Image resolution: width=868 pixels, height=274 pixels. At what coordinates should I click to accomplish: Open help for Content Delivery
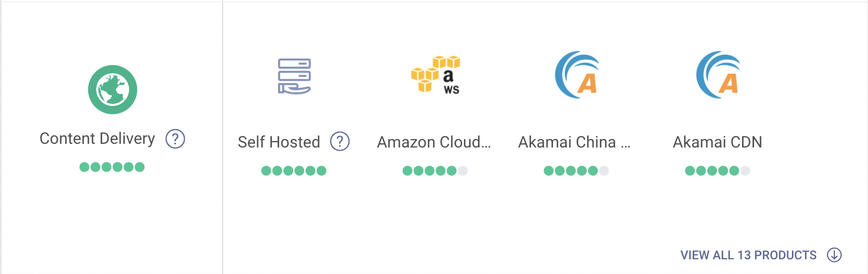coord(175,139)
